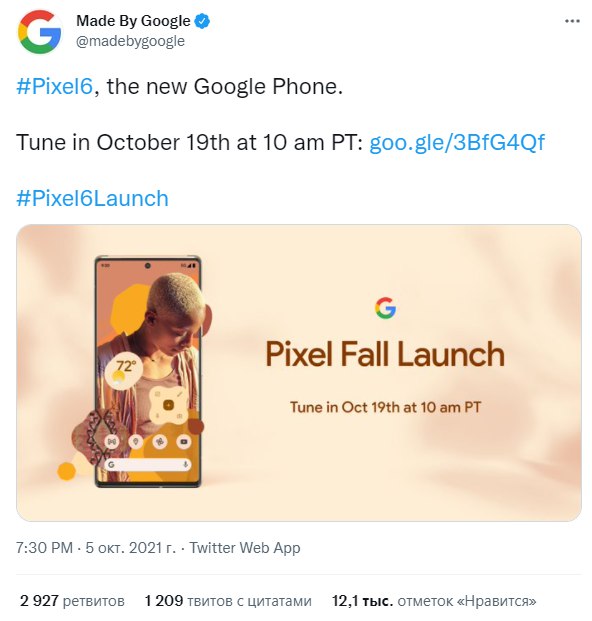Viewport: 592px width, 621px height.
Task: Click the Made By Google display name
Action: tap(133, 21)
